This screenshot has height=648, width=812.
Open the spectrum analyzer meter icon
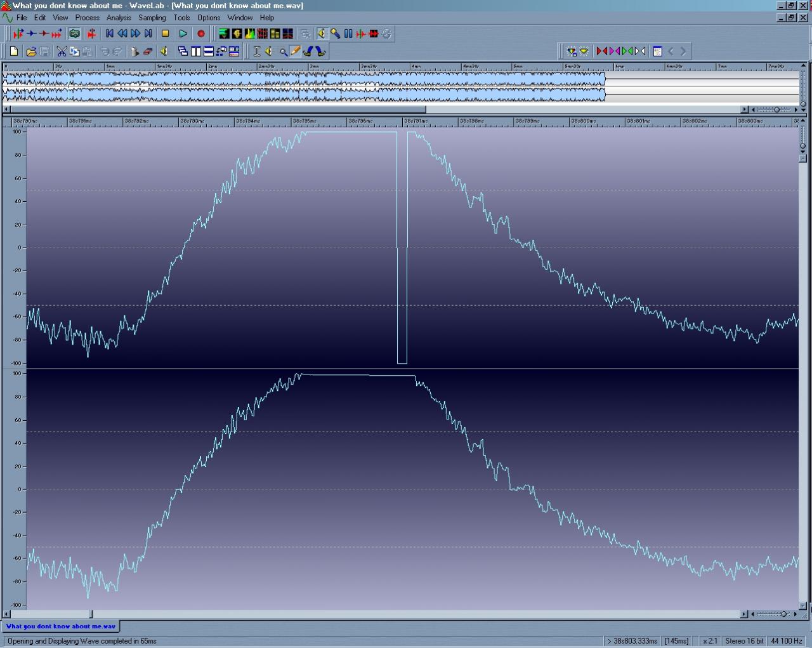[x=249, y=34]
